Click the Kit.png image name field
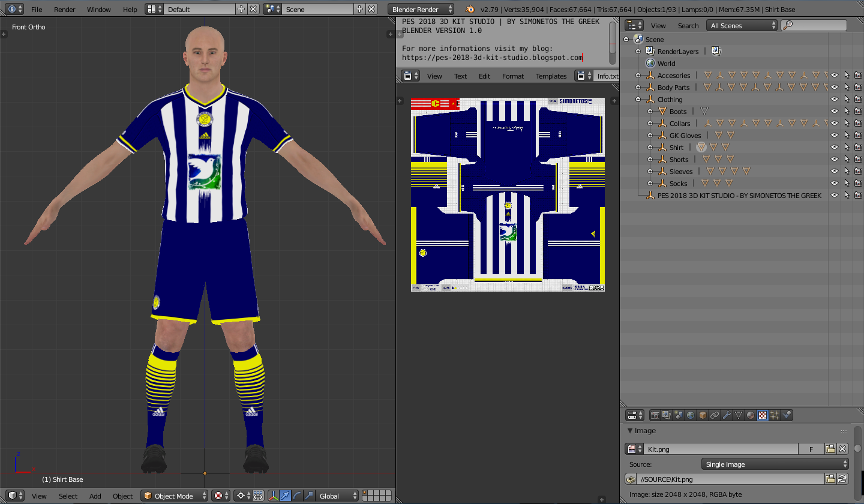This screenshot has width=864, height=504. tap(720, 449)
